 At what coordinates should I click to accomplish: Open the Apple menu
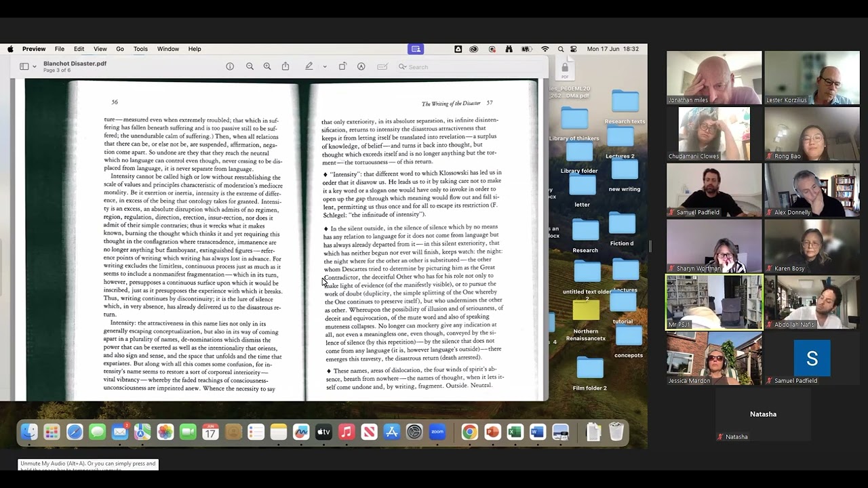10,49
